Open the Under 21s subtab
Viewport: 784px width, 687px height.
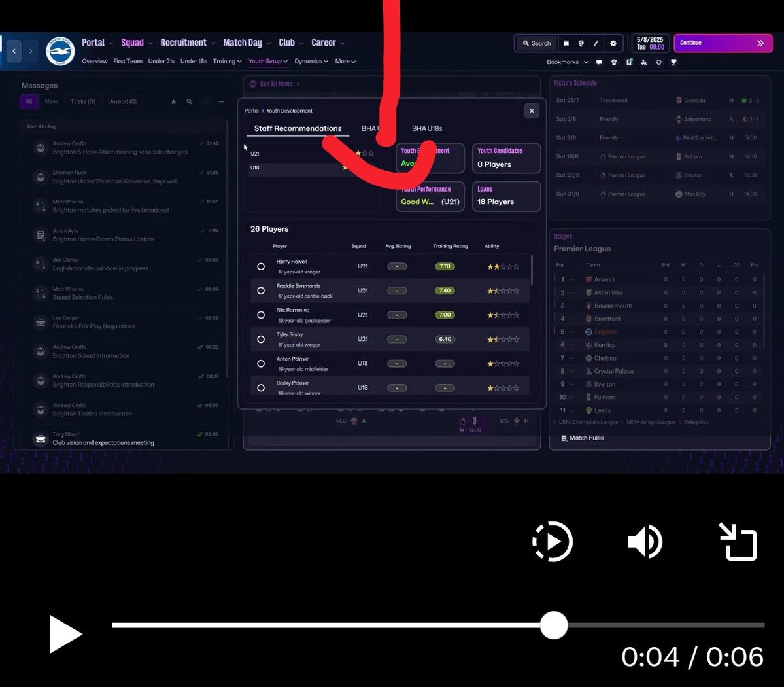pos(161,61)
